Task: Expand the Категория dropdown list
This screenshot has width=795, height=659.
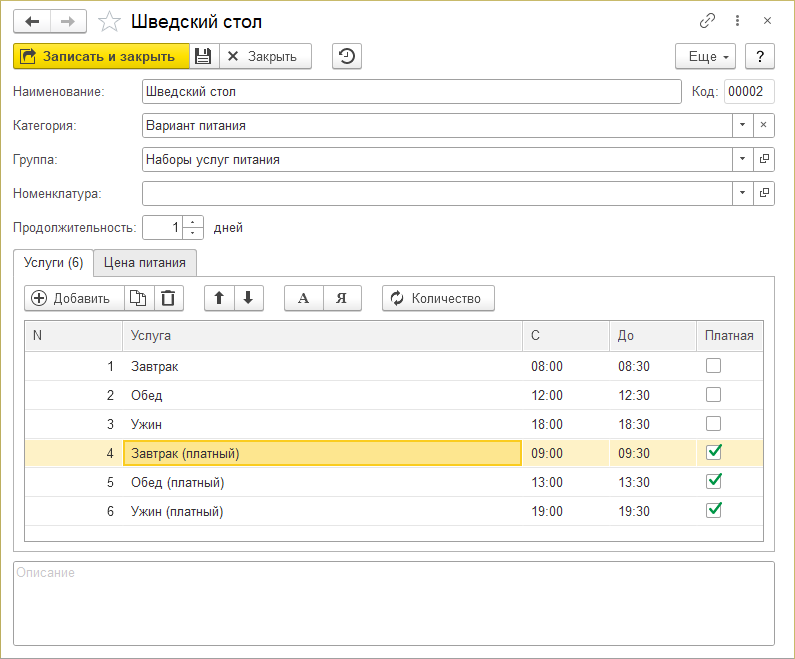Action: (x=742, y=125)
